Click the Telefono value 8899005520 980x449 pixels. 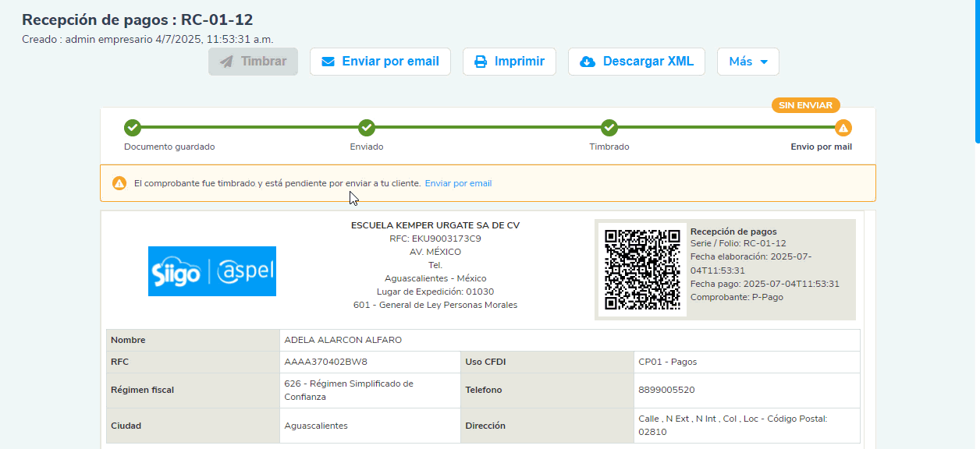click(666, 390)
